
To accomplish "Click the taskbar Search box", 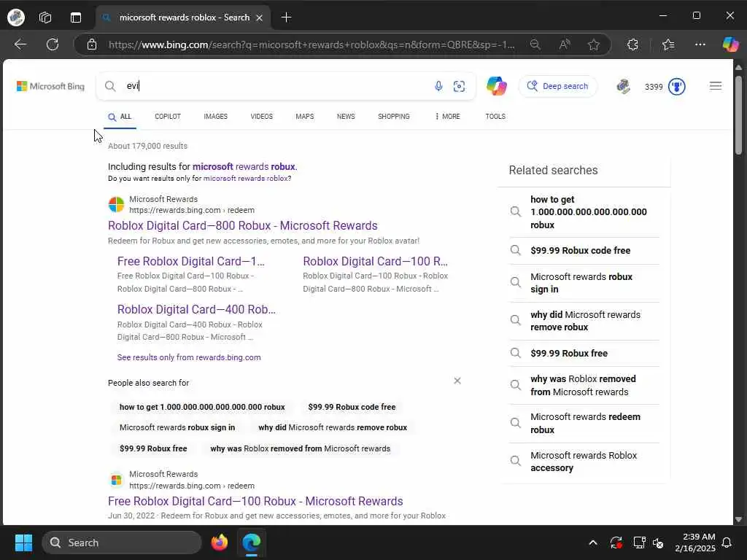I will pyautogui.click(x=122, y=542).
